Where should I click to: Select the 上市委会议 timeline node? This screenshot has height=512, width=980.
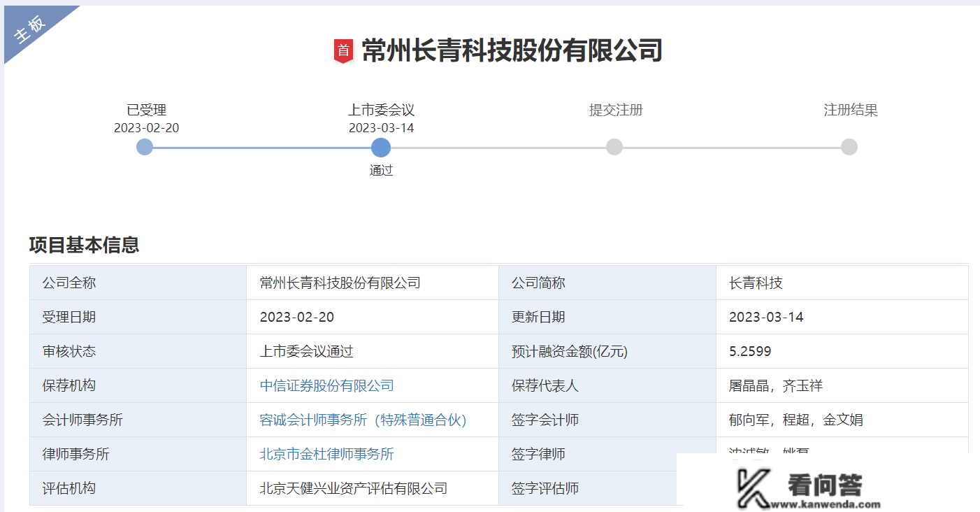381,147
